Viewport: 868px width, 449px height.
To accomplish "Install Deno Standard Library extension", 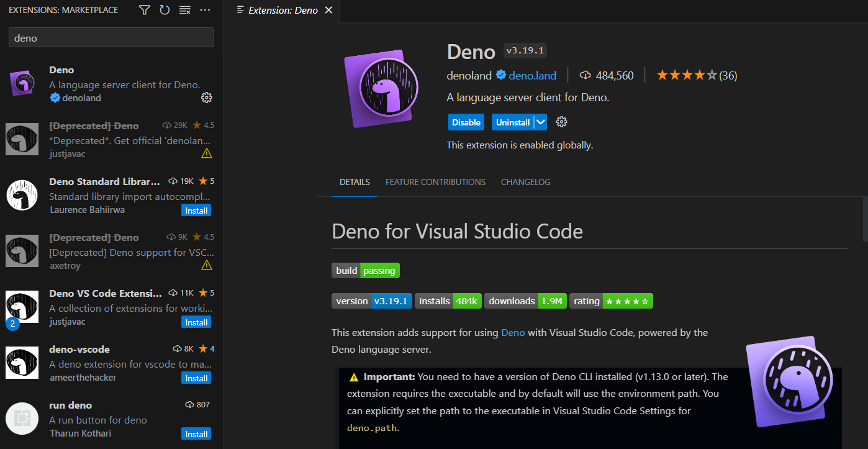I will pyautogui.click(x=196, y=211).
